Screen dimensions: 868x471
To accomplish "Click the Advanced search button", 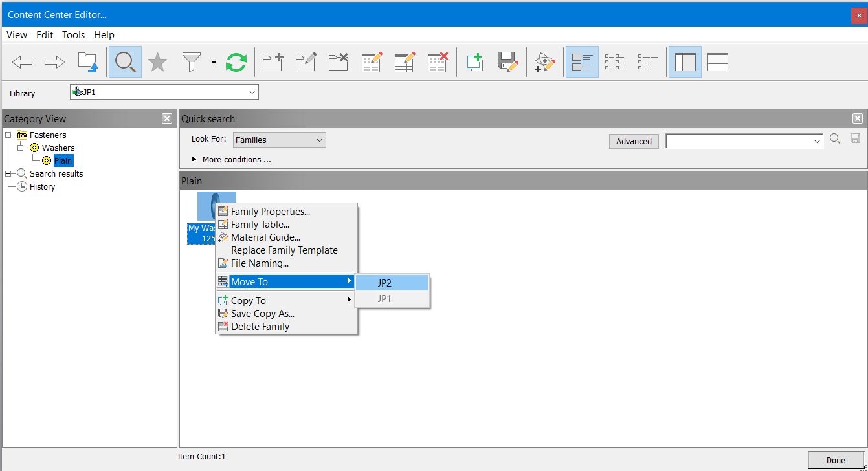I will point(633,141).
